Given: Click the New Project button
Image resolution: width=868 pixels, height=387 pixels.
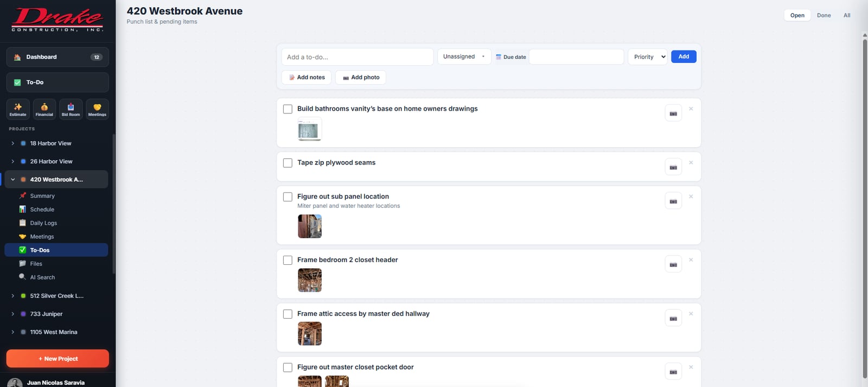Looking at the screenshot, I should [58, 359].
